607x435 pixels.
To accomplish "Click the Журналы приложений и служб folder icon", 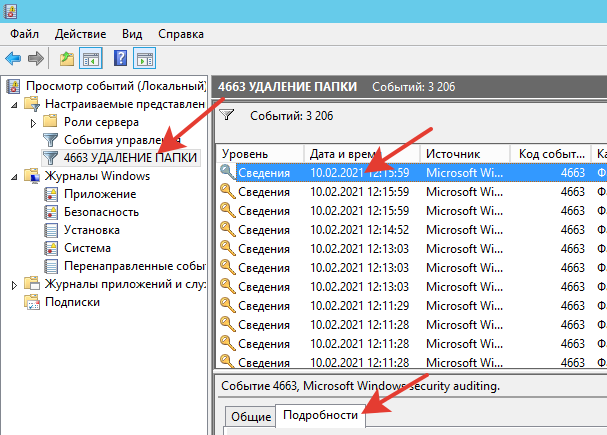I will tap(32, 284).
